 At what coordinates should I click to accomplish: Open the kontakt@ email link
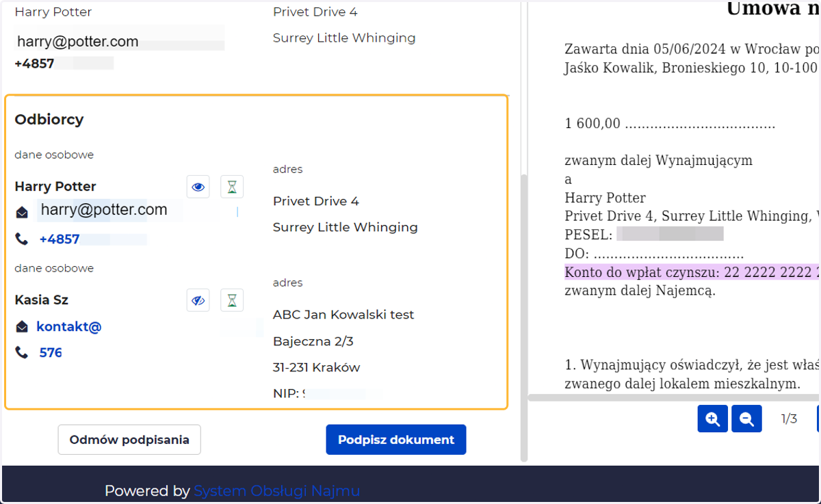pyautogui.click(x=69, y=327)
